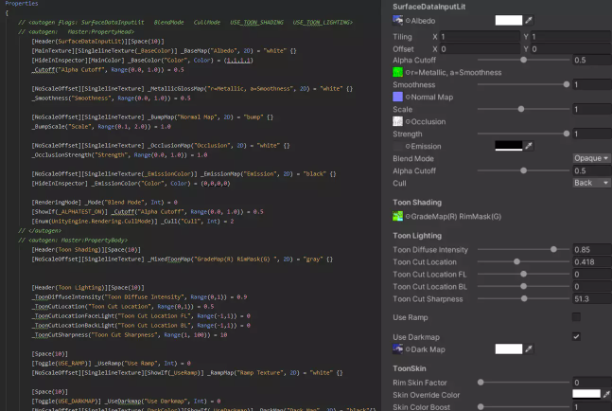Click the Smoothness value field
This screenshot has height=411, width=612.
click(592, 85)
